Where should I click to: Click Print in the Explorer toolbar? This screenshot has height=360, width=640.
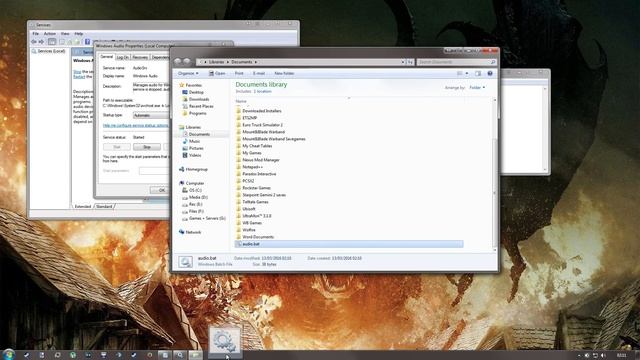(x=239, y=73)
